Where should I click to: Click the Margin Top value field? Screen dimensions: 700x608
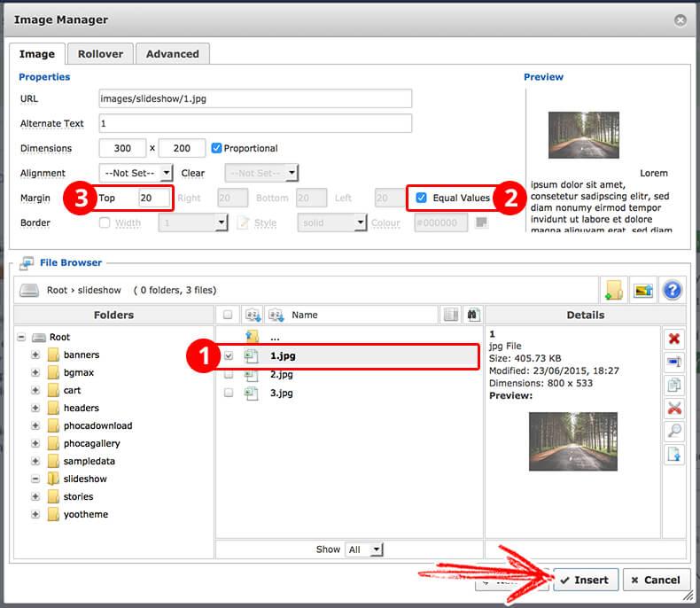click(154, 198)
